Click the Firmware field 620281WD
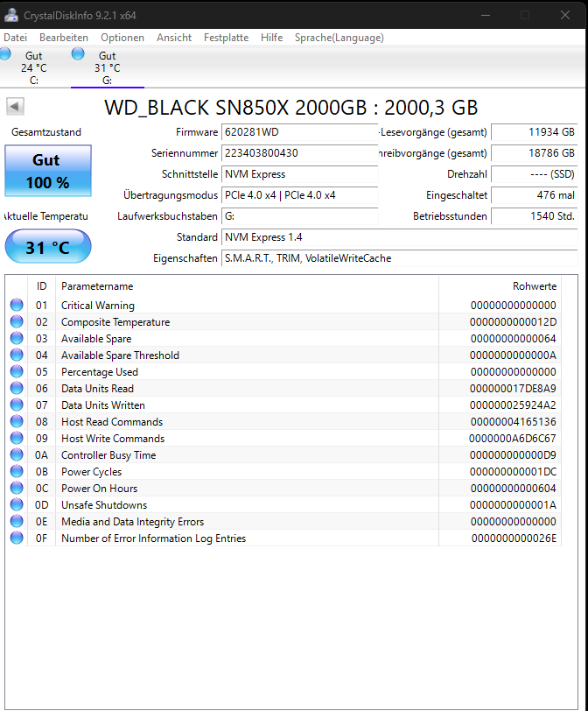 coord(299,132)
